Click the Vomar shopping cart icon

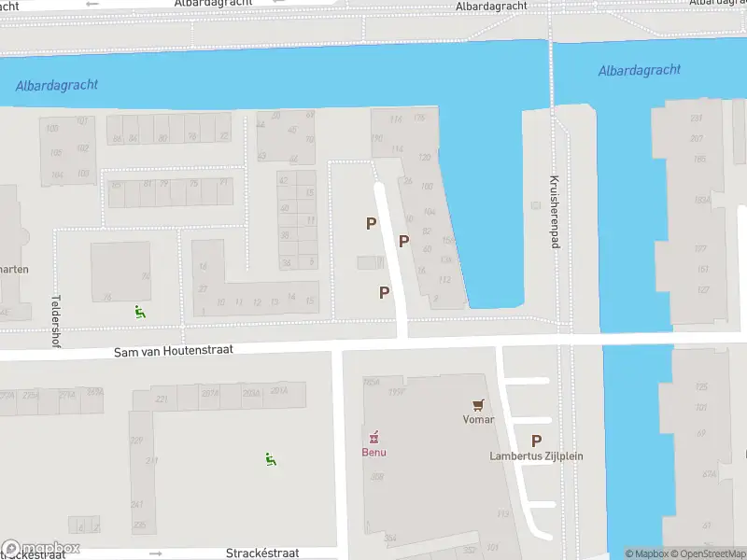coord(478,405)
